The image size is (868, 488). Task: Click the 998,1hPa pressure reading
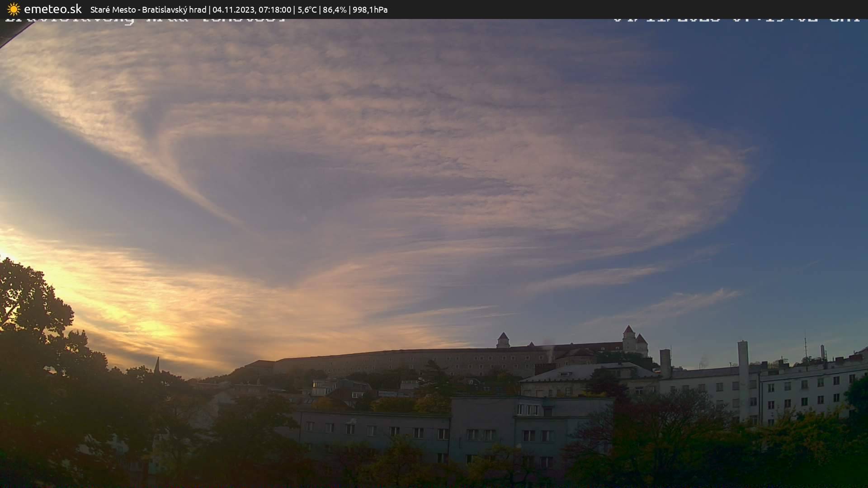click(x=370, y=9)
